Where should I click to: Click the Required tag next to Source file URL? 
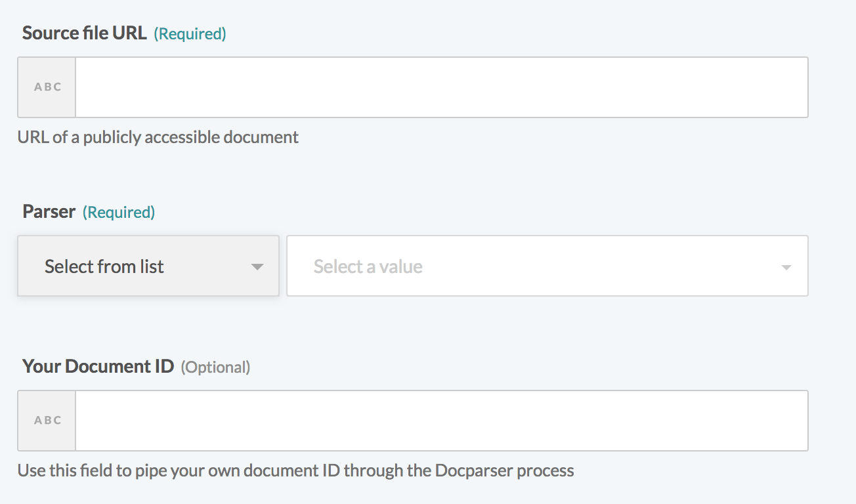point(190,34)
